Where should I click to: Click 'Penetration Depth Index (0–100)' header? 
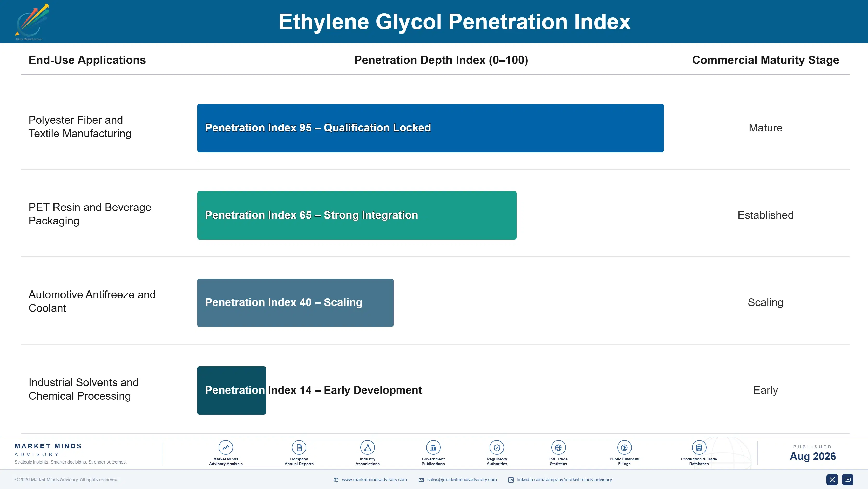point(441,60)
